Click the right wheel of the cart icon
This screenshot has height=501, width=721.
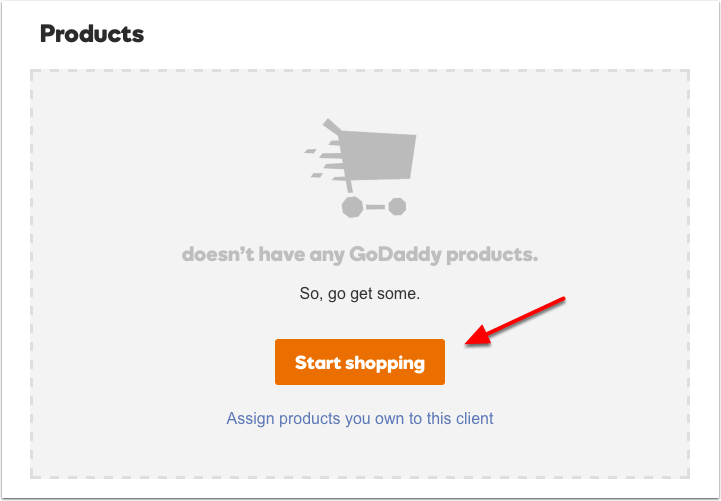click(397, 207)
